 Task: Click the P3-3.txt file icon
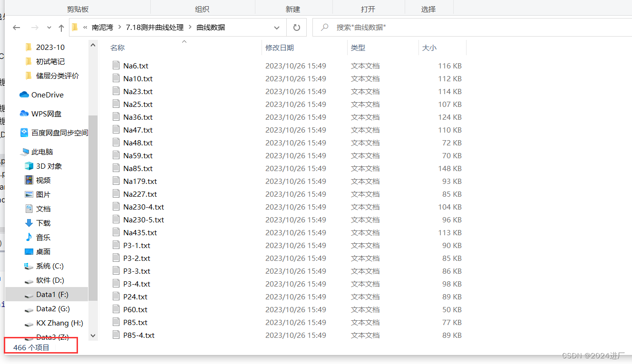pos(116,270)
